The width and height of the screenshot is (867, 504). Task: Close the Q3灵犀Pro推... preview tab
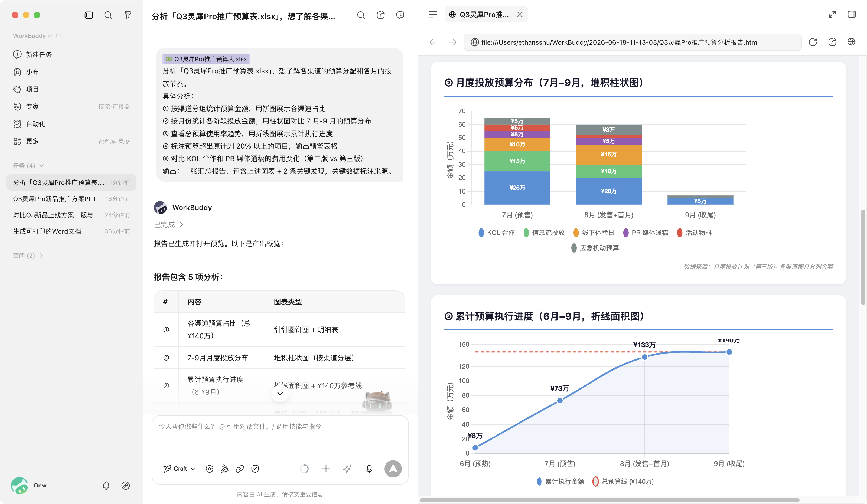pyautogui.click(x=520, y=14)
